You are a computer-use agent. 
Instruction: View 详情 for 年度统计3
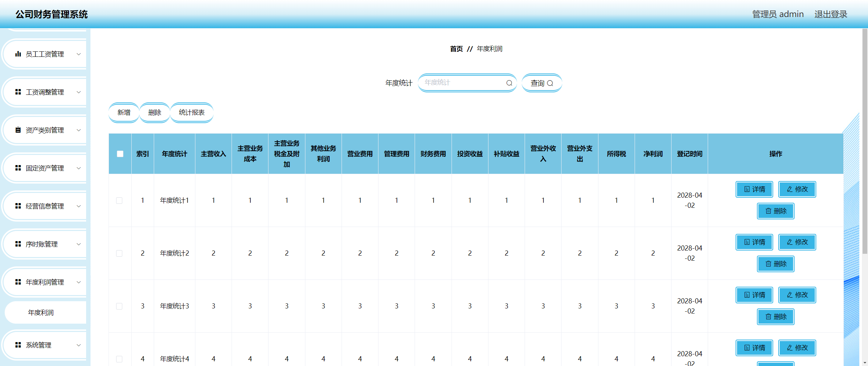tap(754, 295)
